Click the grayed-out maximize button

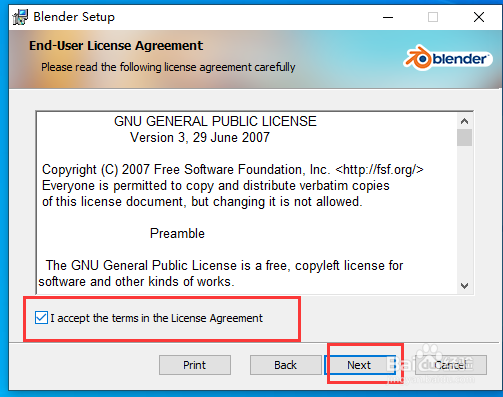(433, 17)
